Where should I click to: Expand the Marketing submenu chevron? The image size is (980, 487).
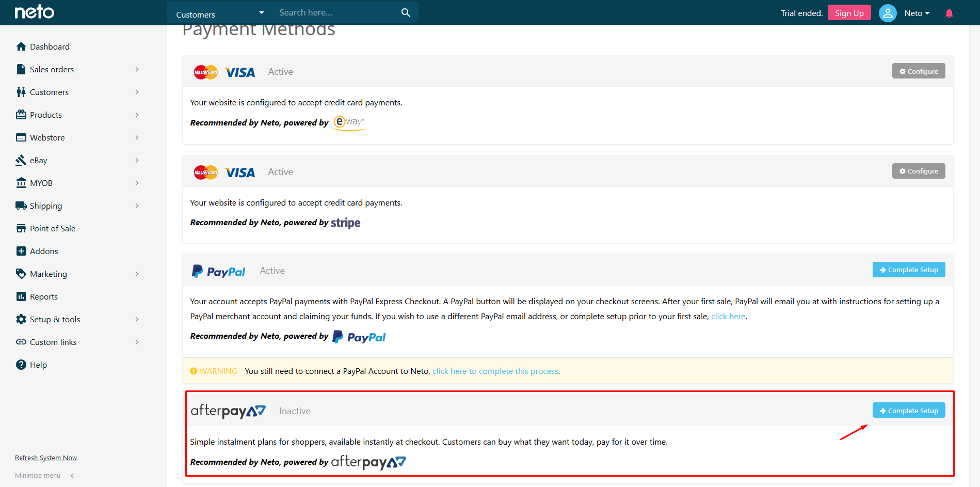coord(137,274)
